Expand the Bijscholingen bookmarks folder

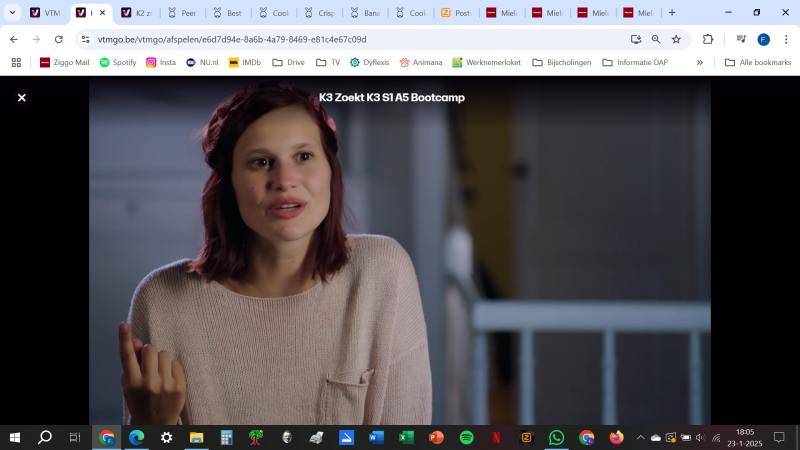coord(562,62)
